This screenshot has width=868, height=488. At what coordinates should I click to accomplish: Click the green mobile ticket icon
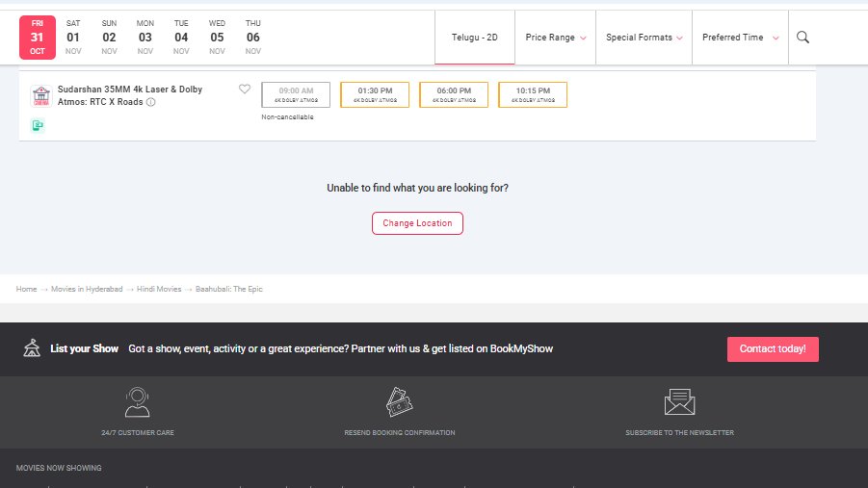(x=38, y=125)
